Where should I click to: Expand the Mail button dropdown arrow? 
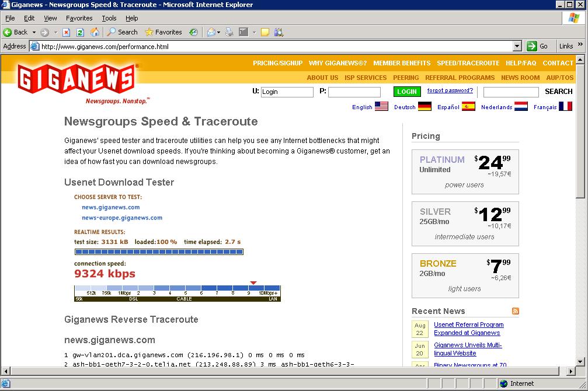point(219,32)
